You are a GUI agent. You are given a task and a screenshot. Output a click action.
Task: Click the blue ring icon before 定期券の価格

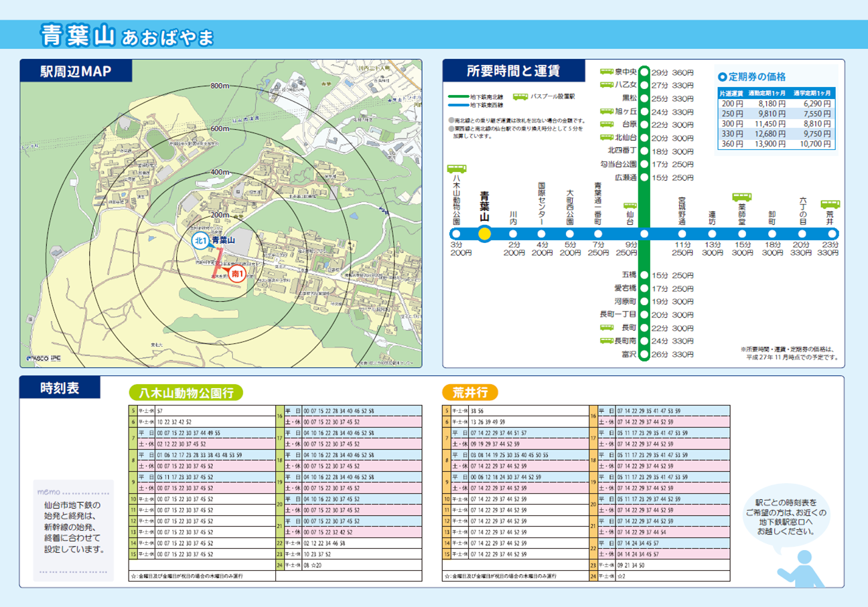[x=722, y=76]
